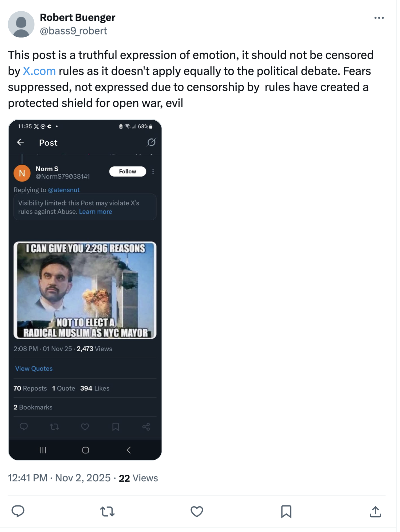400x532 pixels.
Task: Open the @bass9_robert handle
Action: (x=73, y=31)
